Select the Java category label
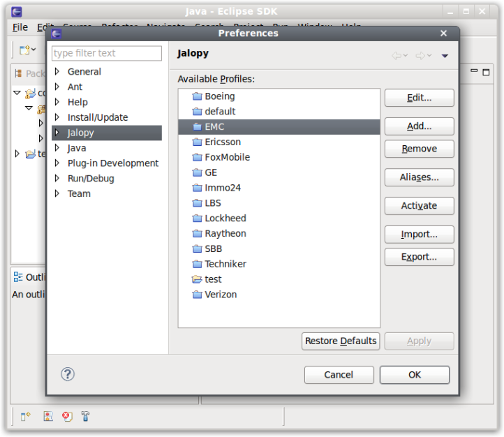The height and width of the screenshot is (437, 504). 77,148
